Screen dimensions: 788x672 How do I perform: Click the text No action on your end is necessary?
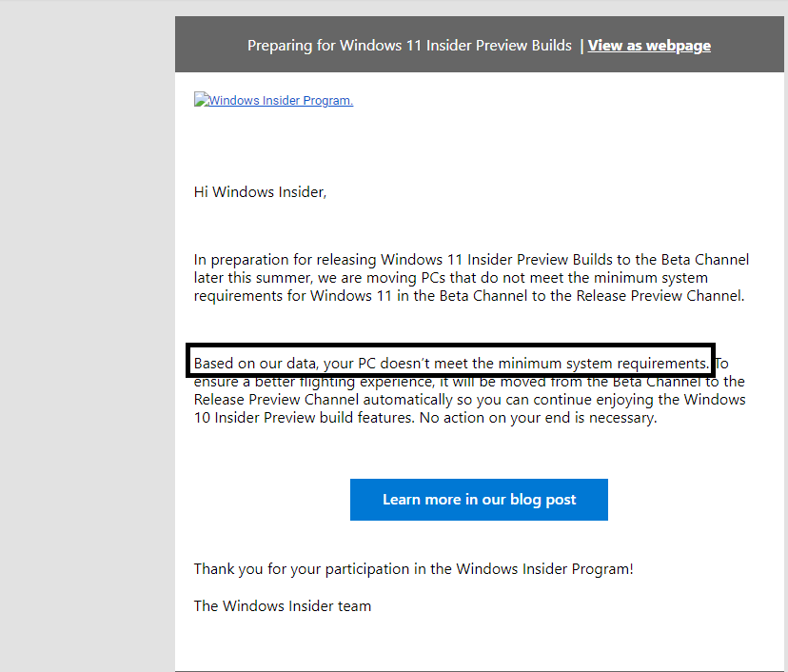coord(539,418)
